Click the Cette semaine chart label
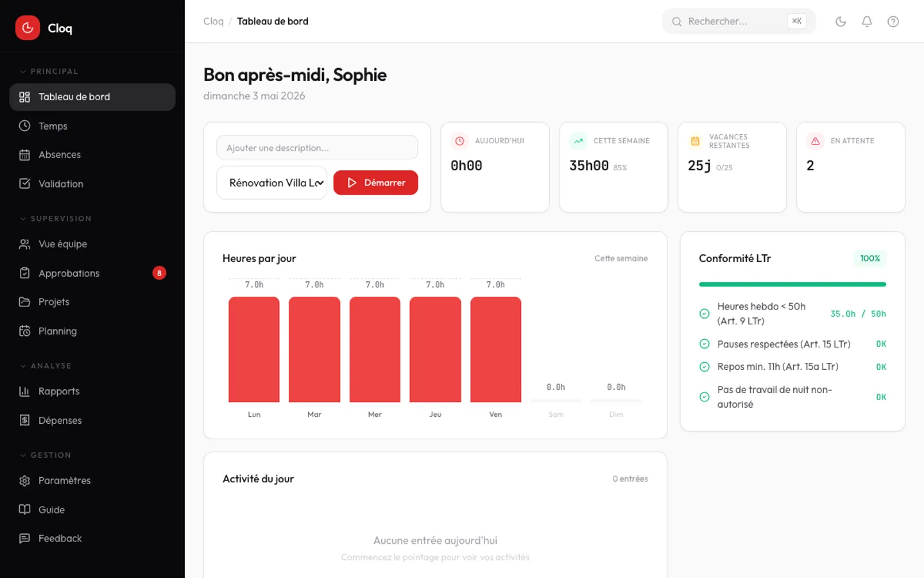This screenshot has height=578, width=924. click(621, 258)
